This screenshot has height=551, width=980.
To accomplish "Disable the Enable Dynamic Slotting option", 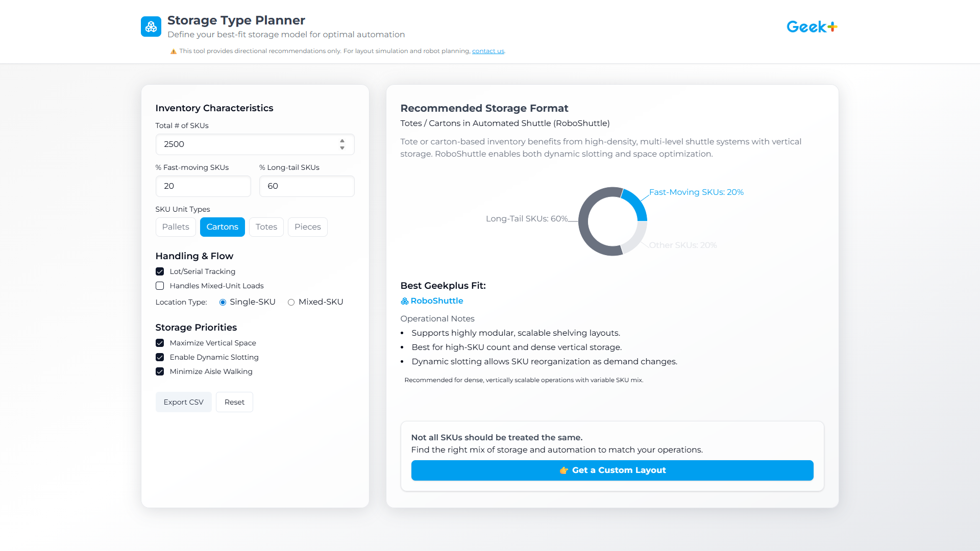I will [x=160, y=357].
